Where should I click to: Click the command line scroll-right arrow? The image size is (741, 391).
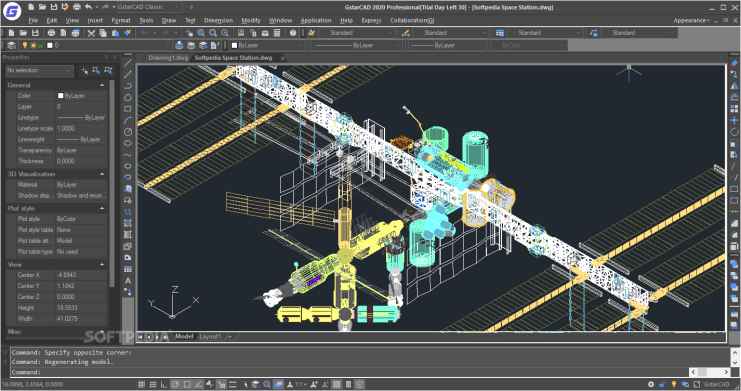[725, 372]
